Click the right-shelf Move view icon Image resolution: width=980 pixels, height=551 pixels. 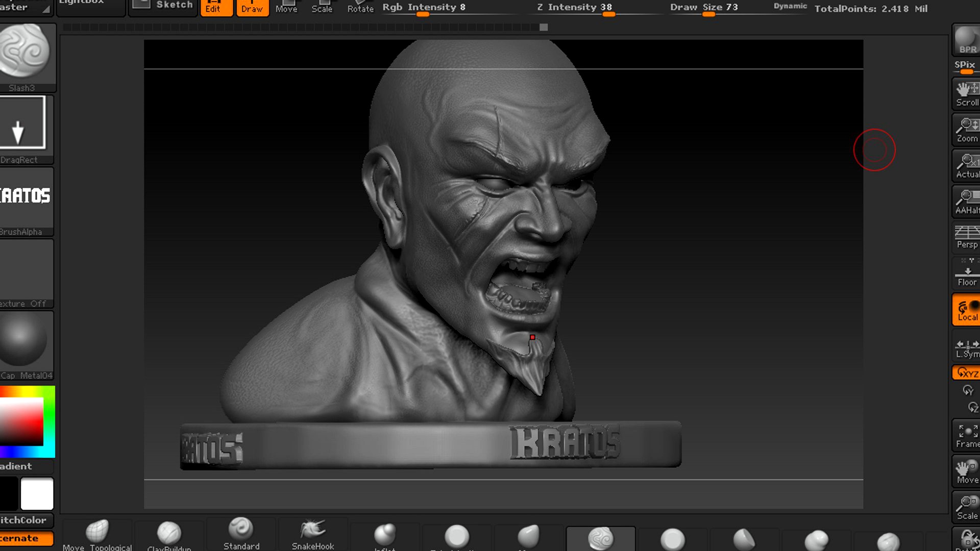pos(967,471)
